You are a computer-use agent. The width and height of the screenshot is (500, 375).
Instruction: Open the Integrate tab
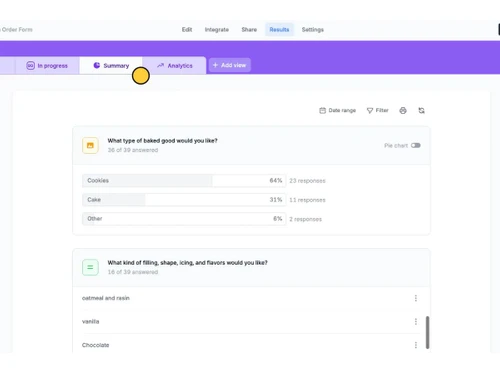click(217, 30)
